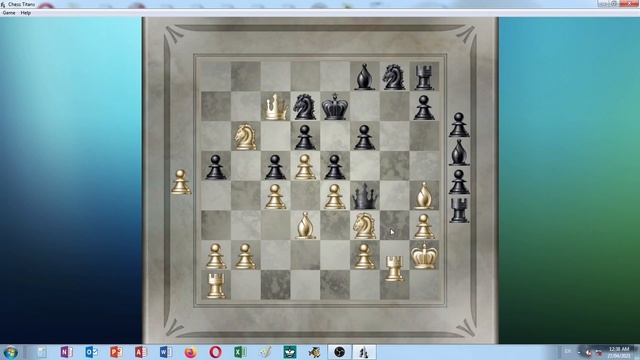Select the white pawn on h3
The image size is (640, 360).
click(424, 227)
